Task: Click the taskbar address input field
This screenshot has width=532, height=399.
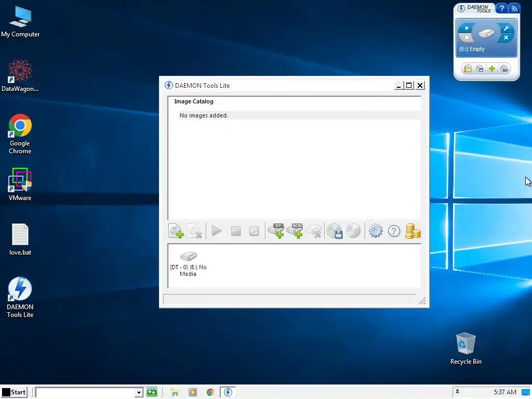Action: (x=85, y=393)
